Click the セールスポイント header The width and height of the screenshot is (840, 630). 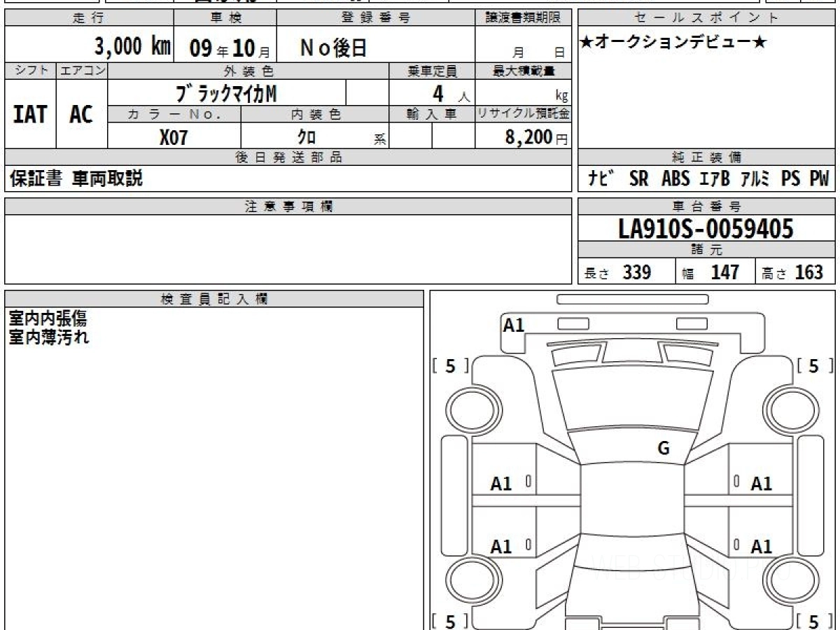click(707, 18)
